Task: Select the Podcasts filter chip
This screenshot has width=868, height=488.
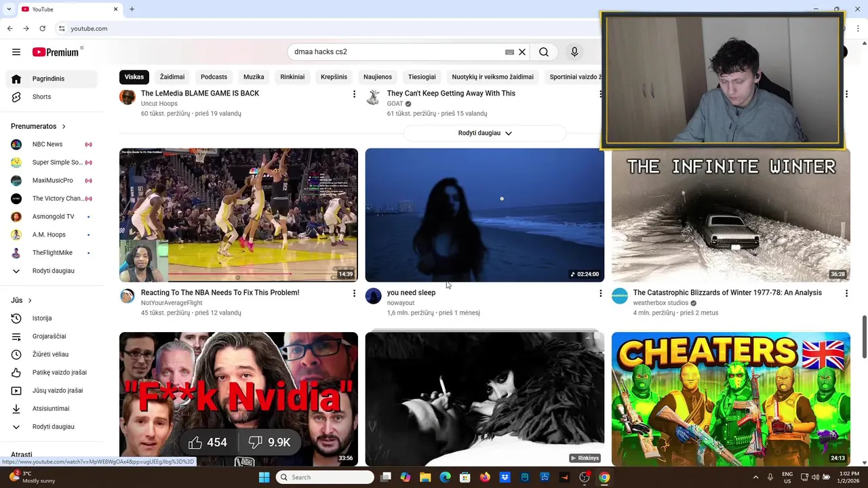Action: point(214,77)
